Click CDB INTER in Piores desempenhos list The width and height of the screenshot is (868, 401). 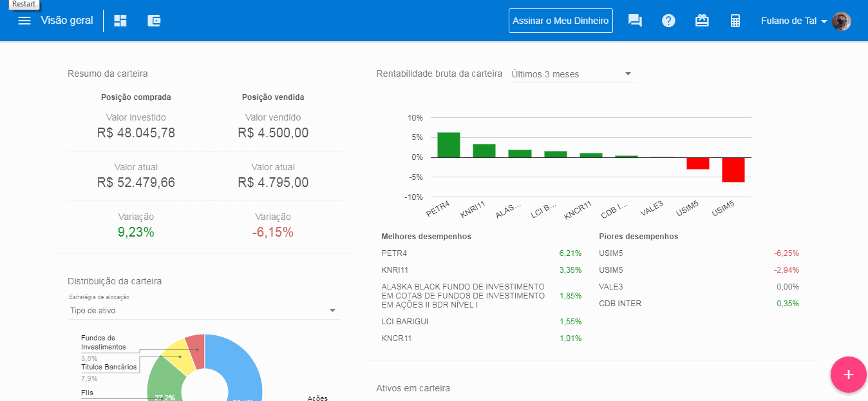tap(619, 304)
